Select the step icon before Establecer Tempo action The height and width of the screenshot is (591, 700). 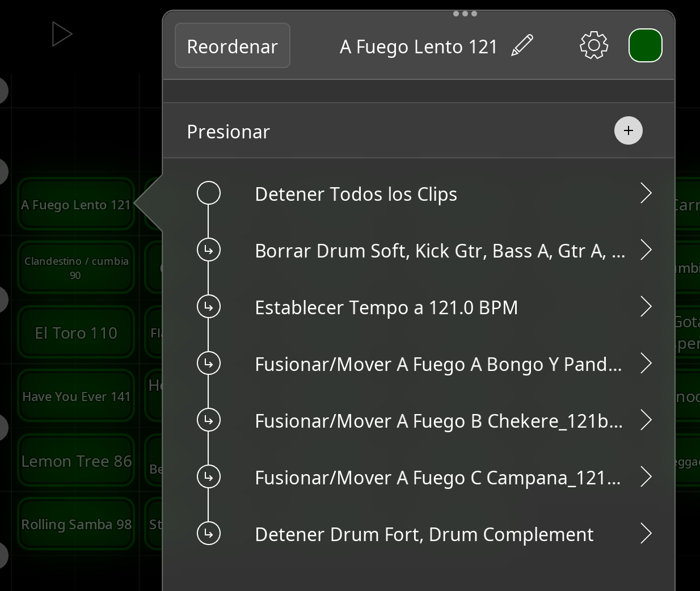209,306
